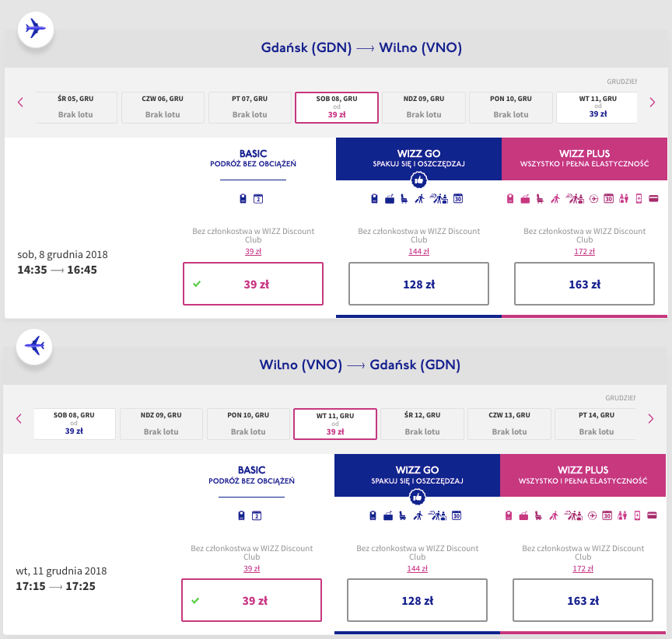Click the return WIZZ GO header banner
The image size is (672, 639).
417,475
